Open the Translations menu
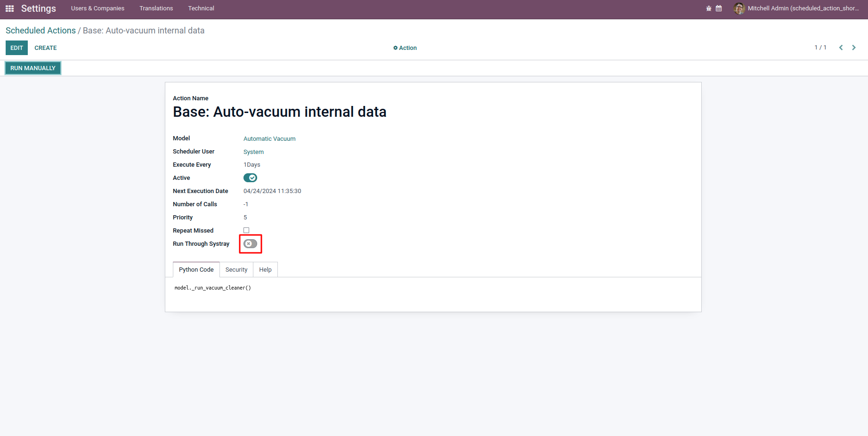The height and width of the screenshot is (436, 868). (x=156, y=8)
